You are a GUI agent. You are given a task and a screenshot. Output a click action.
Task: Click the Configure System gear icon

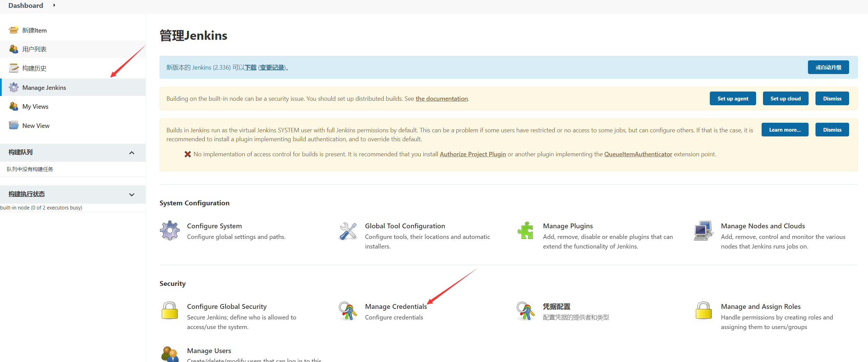point(170,231)
